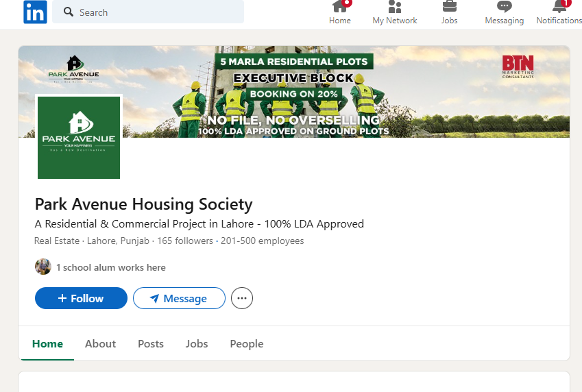Click the school alum profile photo
The height and width of the screenshot is (392, 582).
(x=43, y=267)
